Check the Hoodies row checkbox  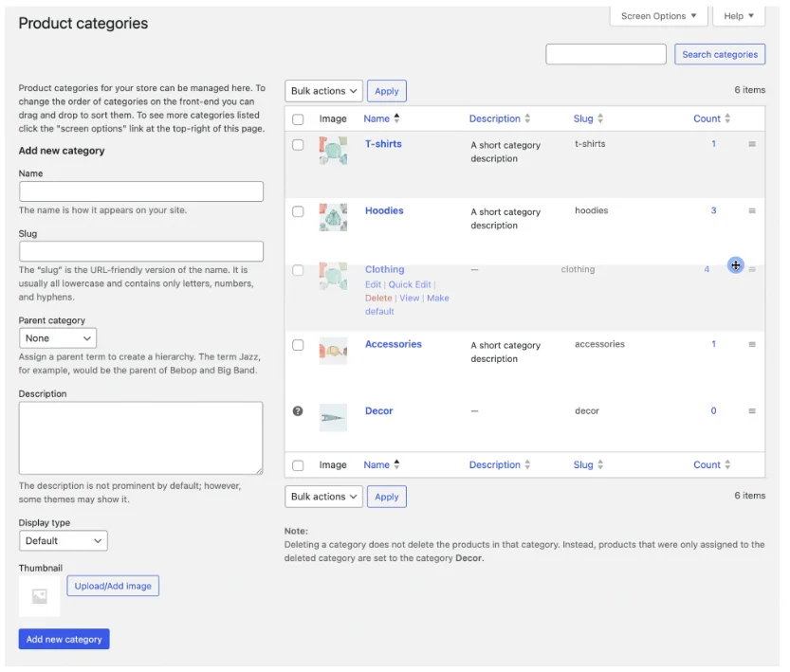coord(298,211)
